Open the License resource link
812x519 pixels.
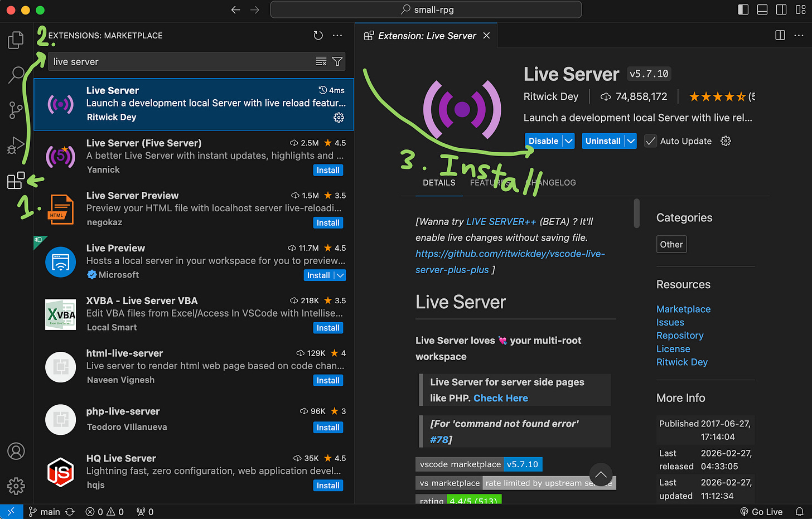pos(673,349)
